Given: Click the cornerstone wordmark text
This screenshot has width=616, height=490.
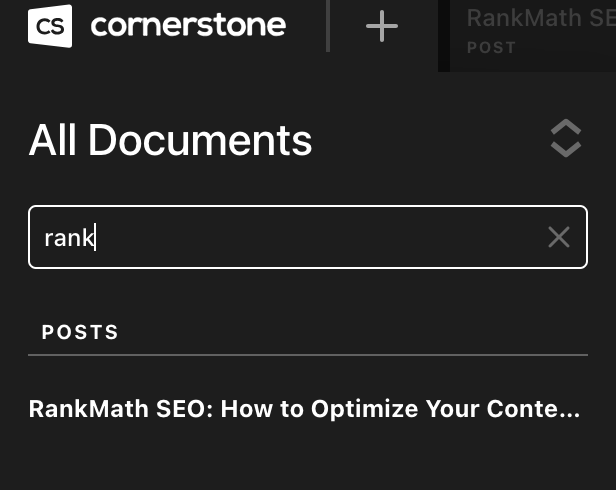Looking at the screenshot, I should [188, 25].
